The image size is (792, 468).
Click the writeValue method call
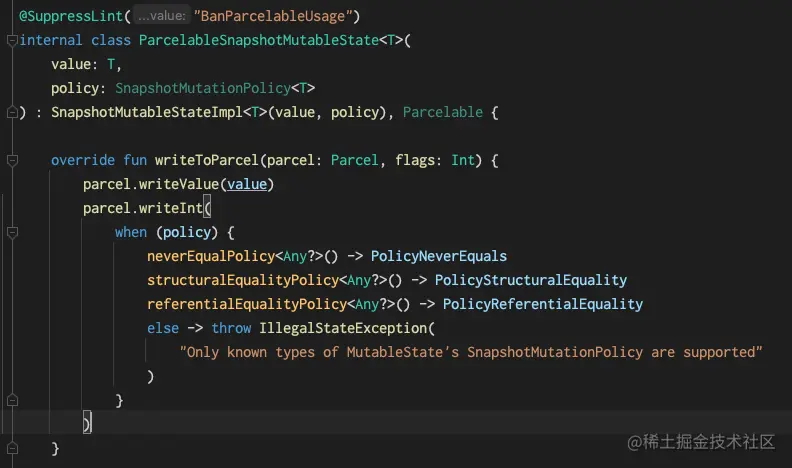coord(179,184)
